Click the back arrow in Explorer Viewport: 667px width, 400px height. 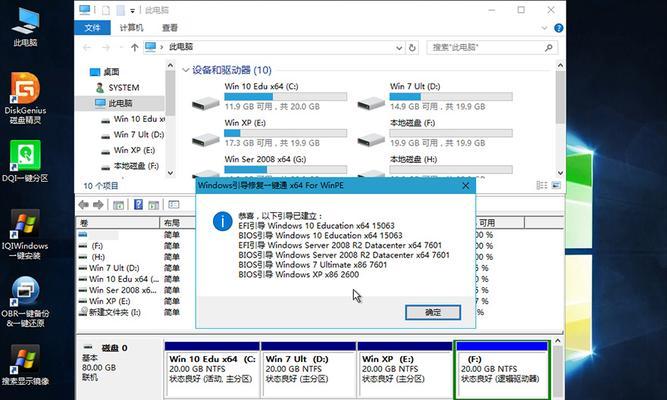(x=87, y=48)
